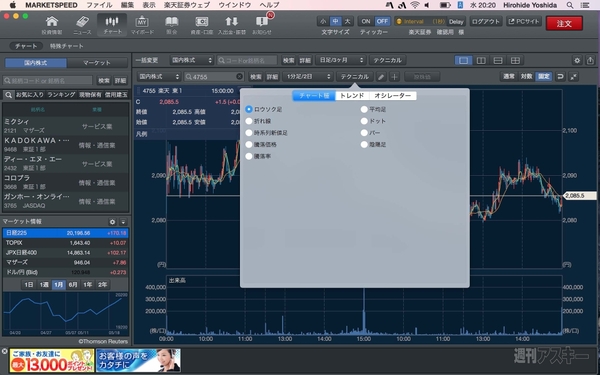Screen dimensions: 600x375
Task: Select 6月 market chart range
Action: (x=73, y=285)
